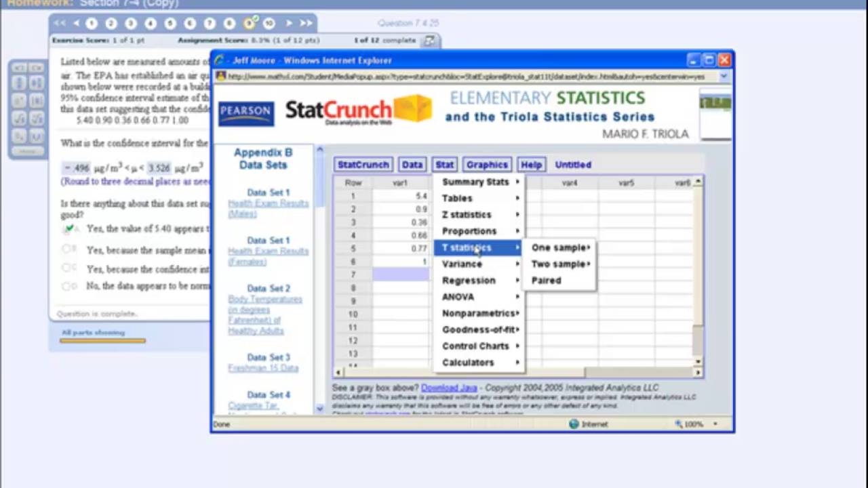Screen dimensions: 868x488
Task: Jump to question 2 circle
Action: pyautogui.click(x=111, y=23)
